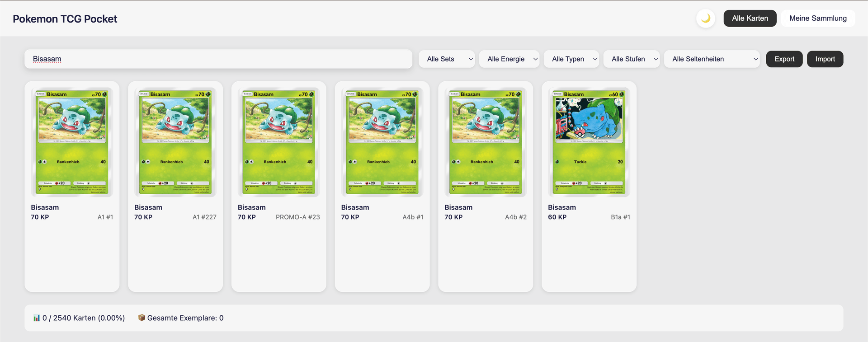Click the search field containing Bisasam
This screenshot has width=868, height=342.
218,59
